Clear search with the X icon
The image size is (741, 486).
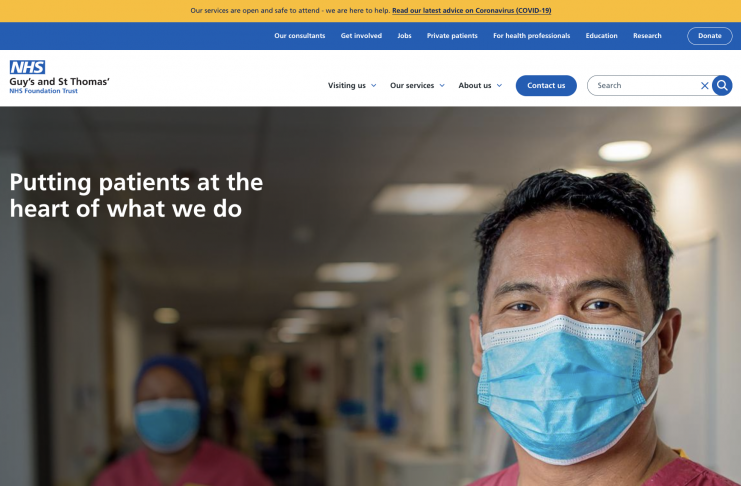704,86
